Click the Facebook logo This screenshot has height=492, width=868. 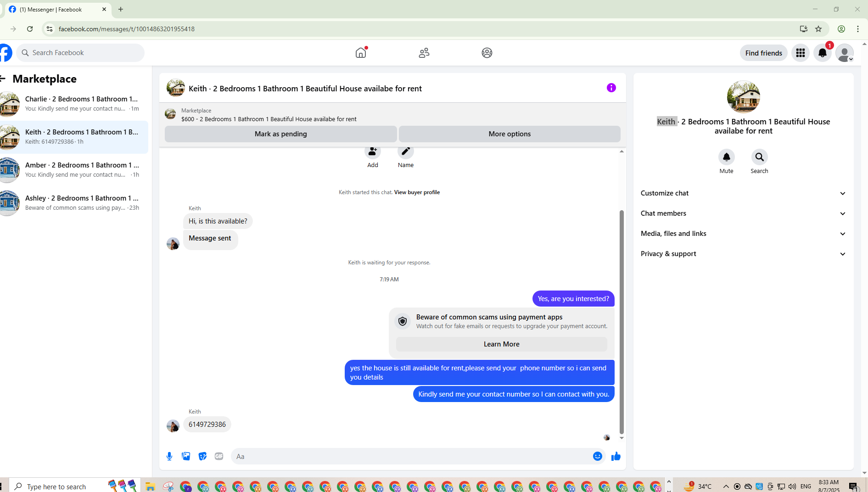pos(6,53)
